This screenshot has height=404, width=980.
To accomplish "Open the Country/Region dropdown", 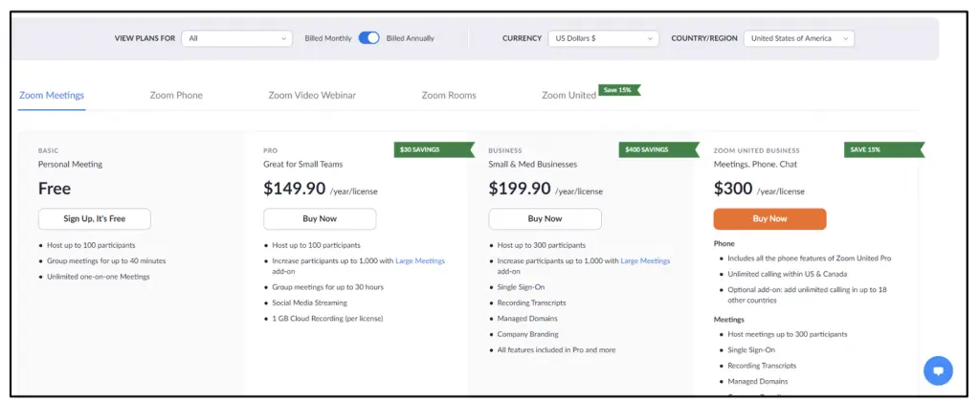I will pyautogui.click(x=799, y=38).
